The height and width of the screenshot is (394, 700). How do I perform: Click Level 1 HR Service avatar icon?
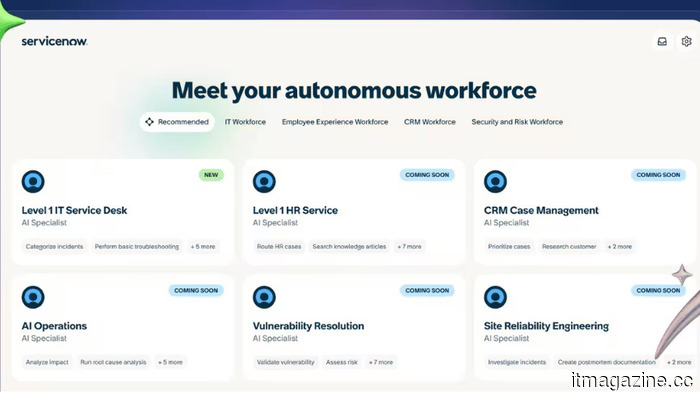[264, 182]
